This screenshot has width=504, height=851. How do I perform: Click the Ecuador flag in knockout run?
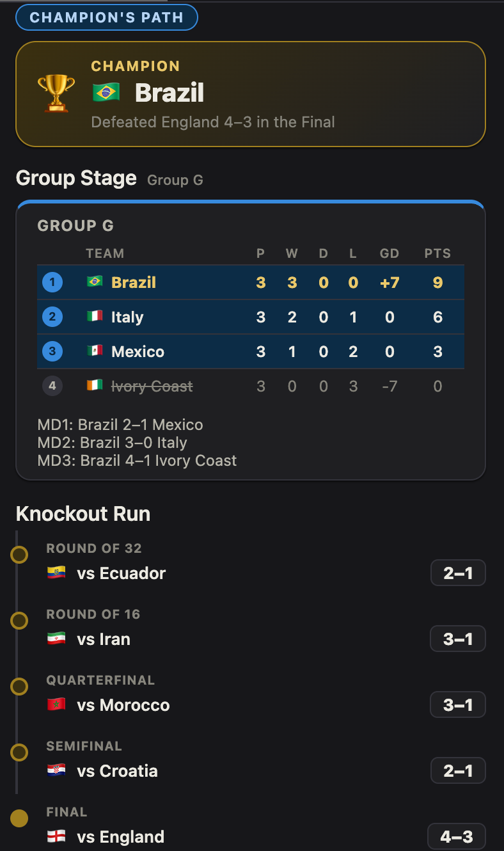[56, 573]
